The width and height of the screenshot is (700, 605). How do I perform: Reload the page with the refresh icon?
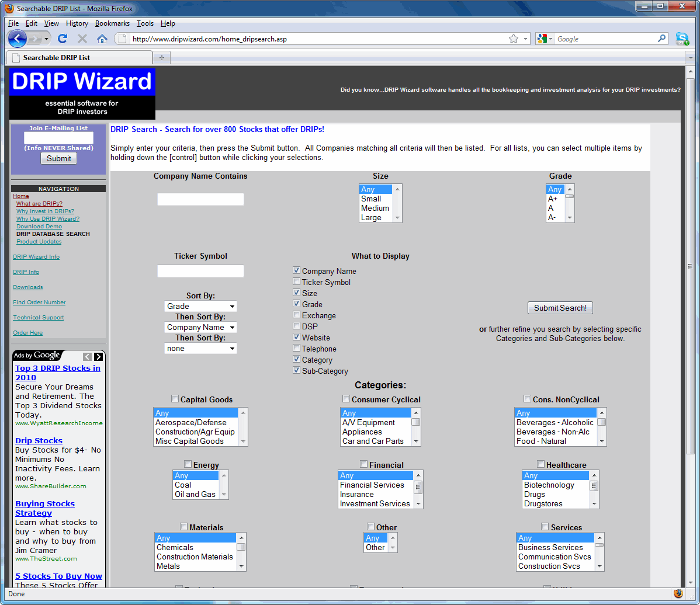63,39
